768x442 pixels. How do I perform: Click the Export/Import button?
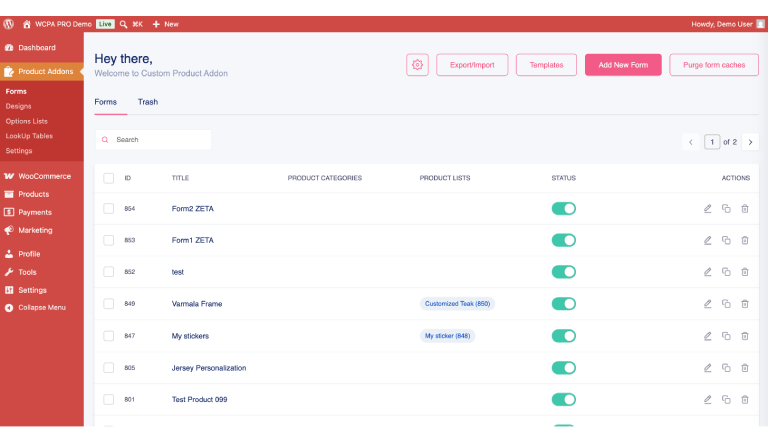pos(472,65)
